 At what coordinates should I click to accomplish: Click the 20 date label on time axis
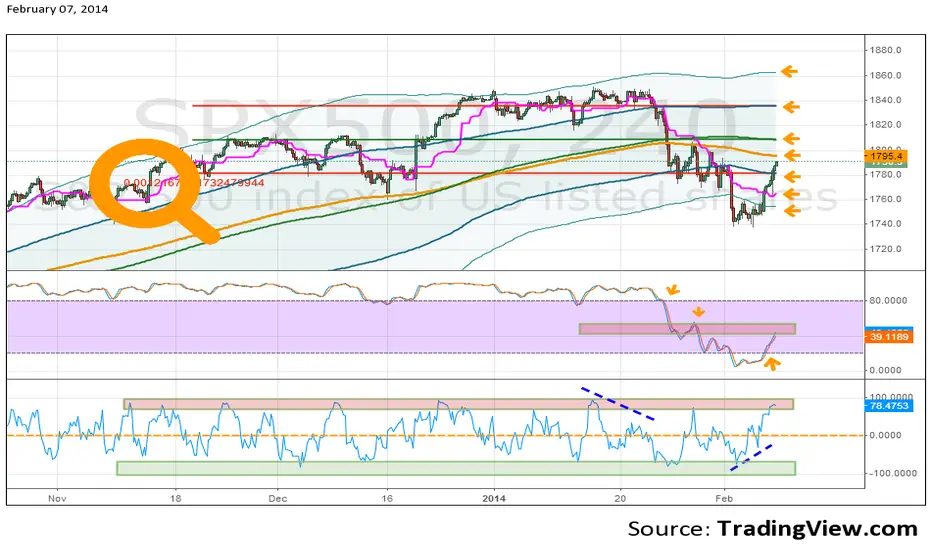point(621,498)
